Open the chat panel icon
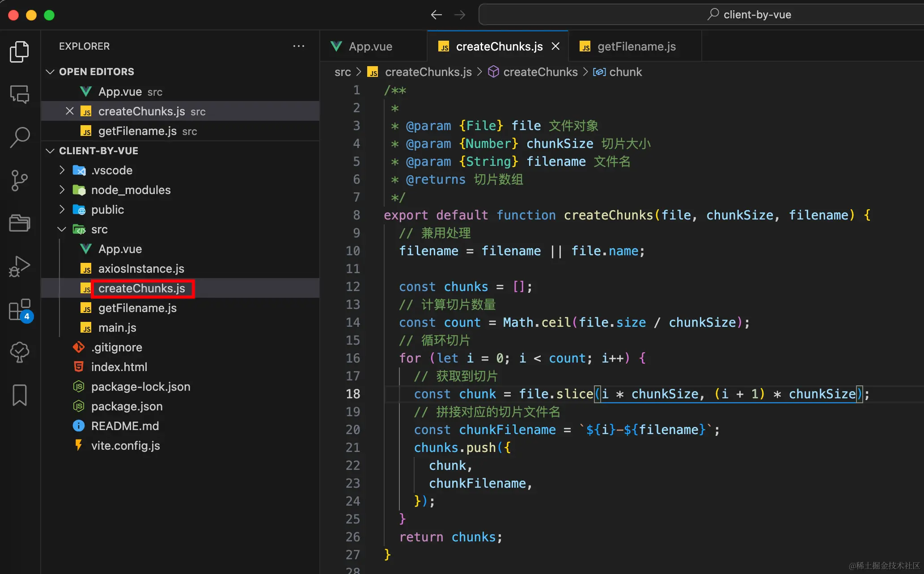This screenshot has height=574, width=924. click(19, 94)
